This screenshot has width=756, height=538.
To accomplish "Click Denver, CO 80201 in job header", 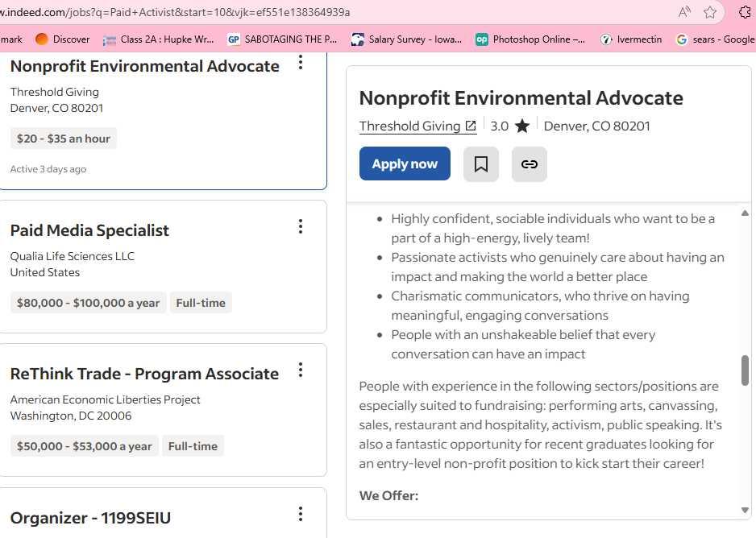I will pyautogui.click(x=597, y=126).
